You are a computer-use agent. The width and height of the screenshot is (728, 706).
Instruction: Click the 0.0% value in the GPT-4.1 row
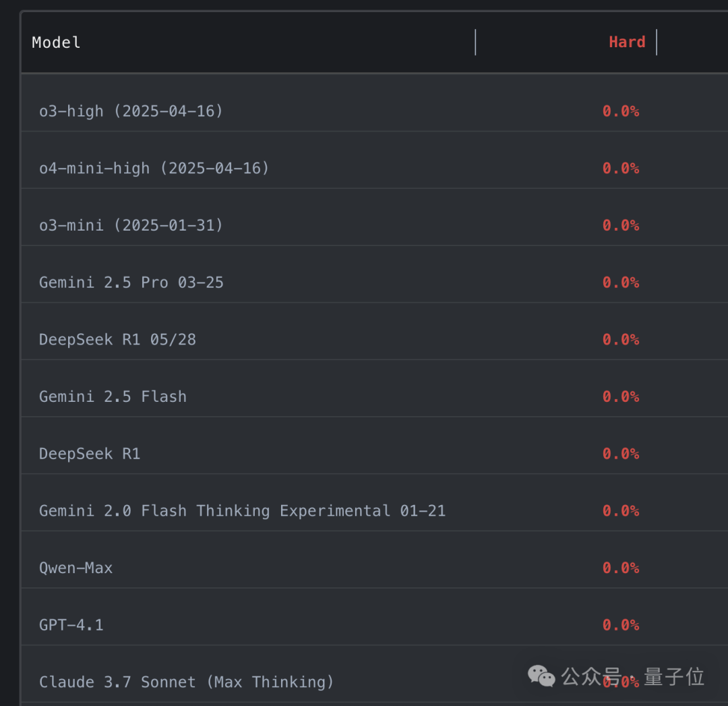pyautogui.click(x=621, y=625)
